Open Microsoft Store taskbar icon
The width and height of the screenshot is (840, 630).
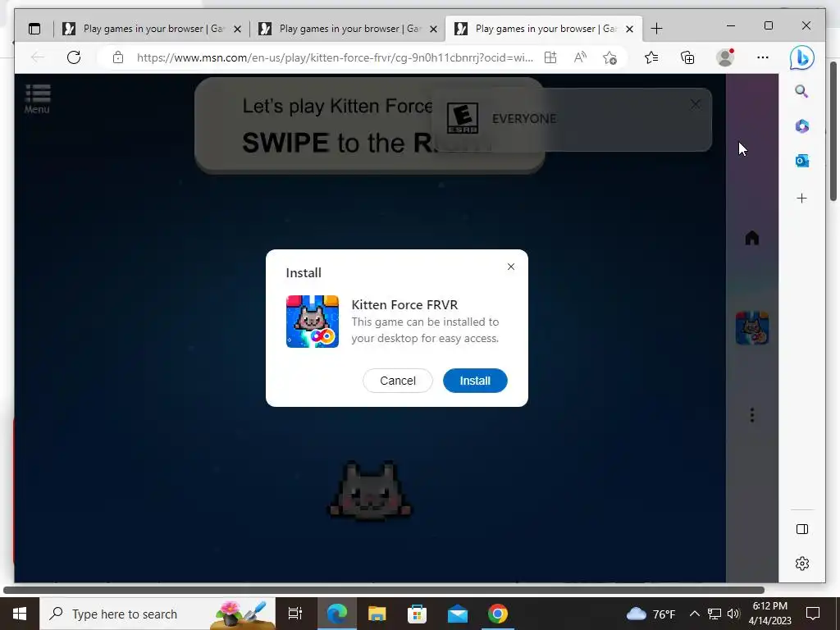coord(418,614)
